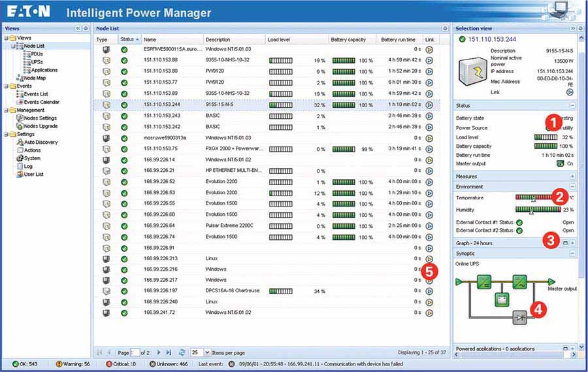
Task: Click the refresh icon in pagination bar
Action: pos(182,352)
